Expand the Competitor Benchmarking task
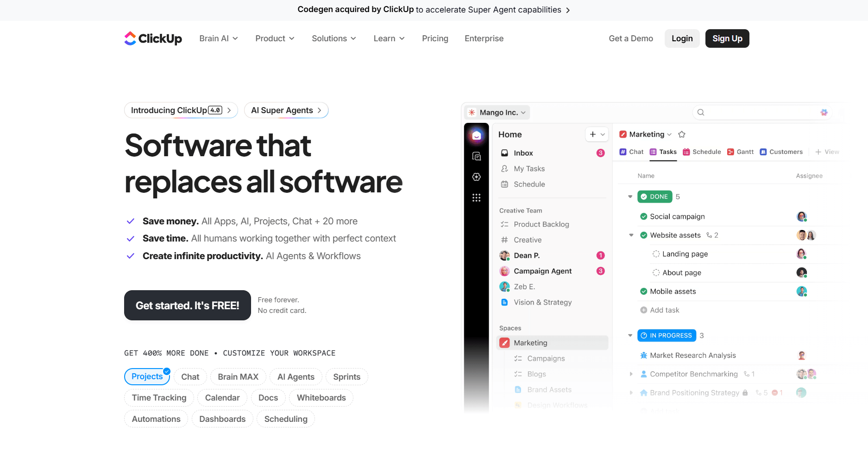 click(631, 374)
